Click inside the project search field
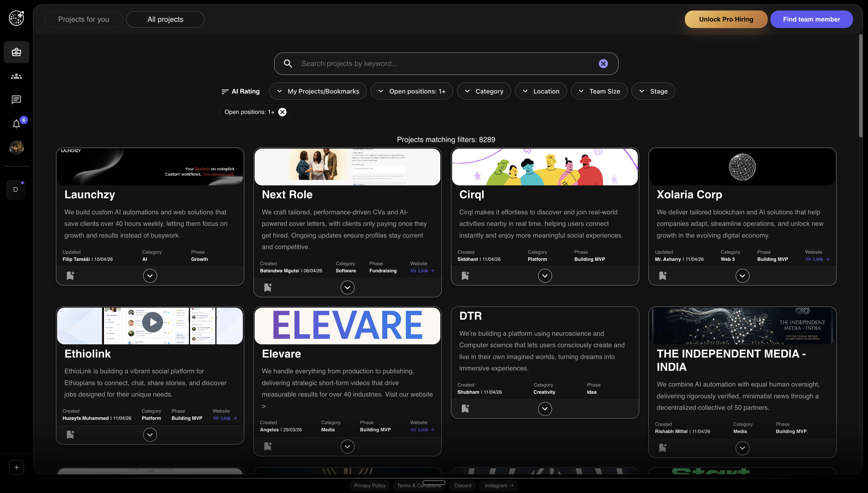Screen dimensions: 868x493 [406, 63]
